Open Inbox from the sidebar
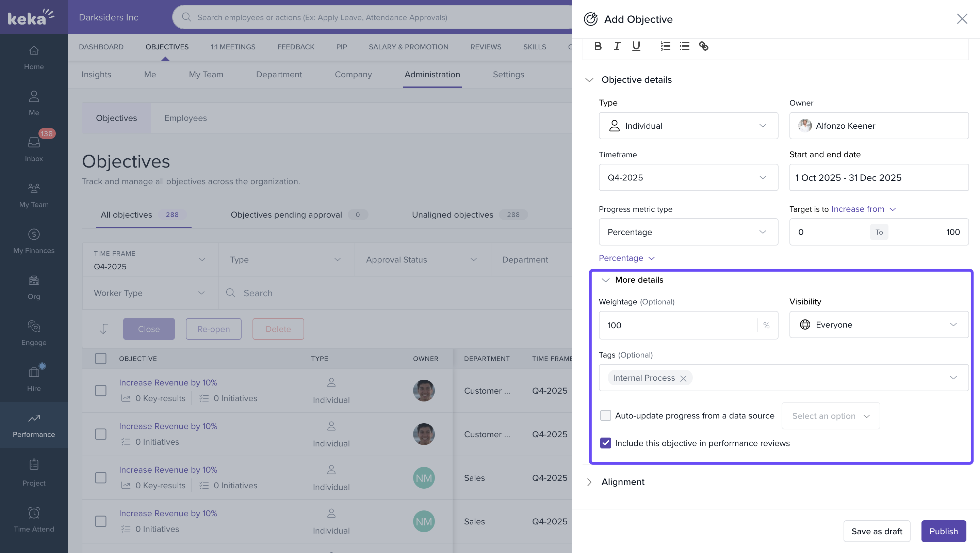This screenshot has height=553, width=980. tap(34, 148)
